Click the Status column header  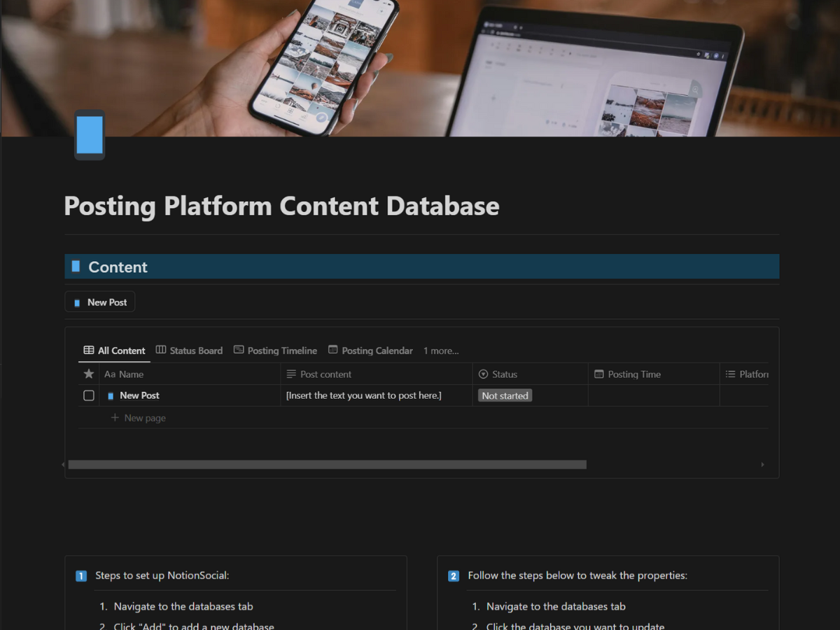tap(531, 374)
